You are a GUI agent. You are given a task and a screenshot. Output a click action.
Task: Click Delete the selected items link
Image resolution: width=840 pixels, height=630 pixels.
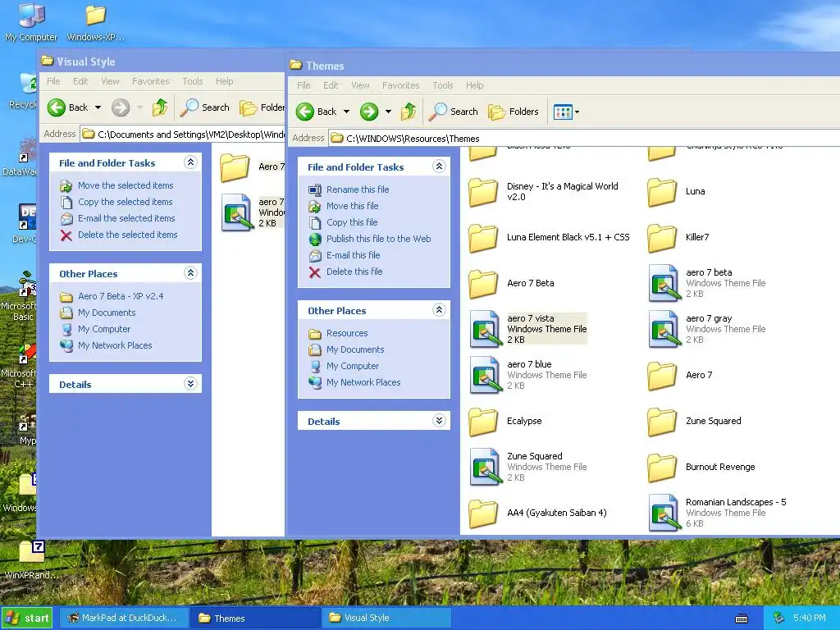(x=127, y=235)
